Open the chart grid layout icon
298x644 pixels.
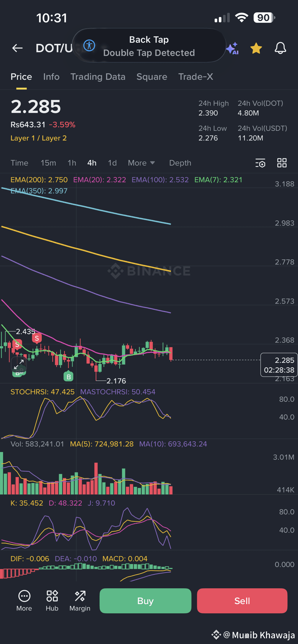click(x=282, y=163)
